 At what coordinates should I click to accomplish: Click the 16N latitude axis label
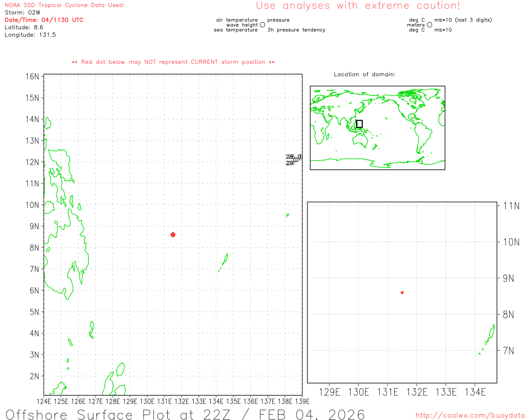[32, 77]
